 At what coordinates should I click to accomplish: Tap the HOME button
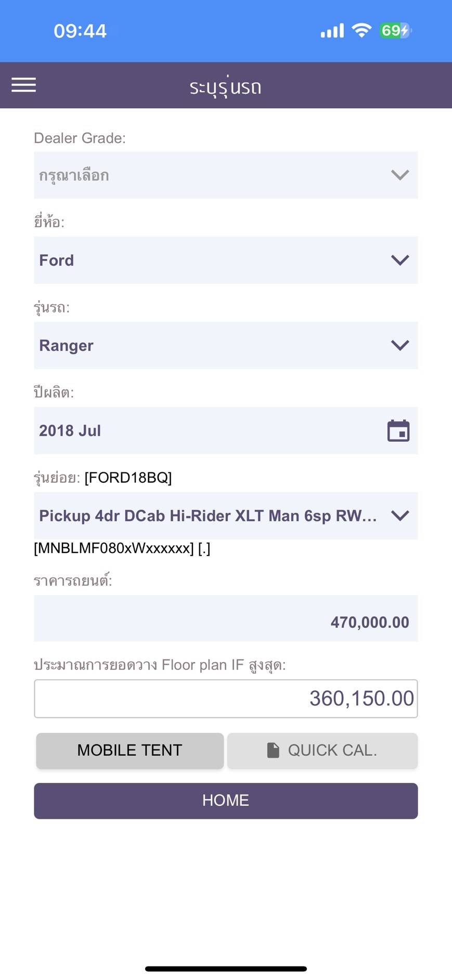(226, 801)
